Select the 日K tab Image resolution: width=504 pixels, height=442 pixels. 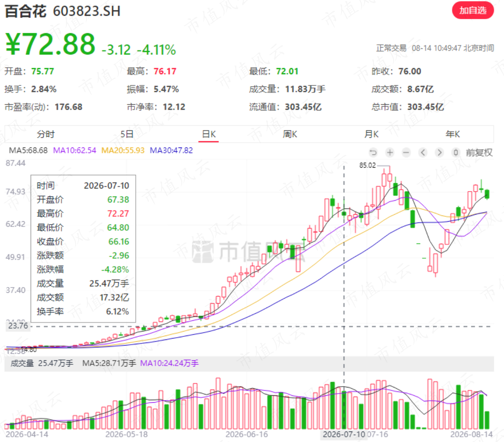point(209,134)
